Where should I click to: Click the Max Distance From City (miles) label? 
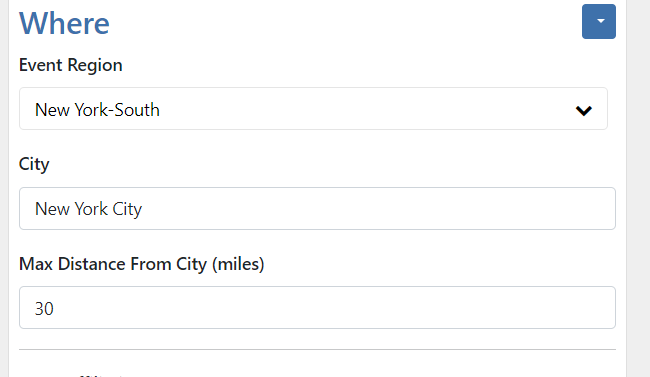[x=141, y=264]
